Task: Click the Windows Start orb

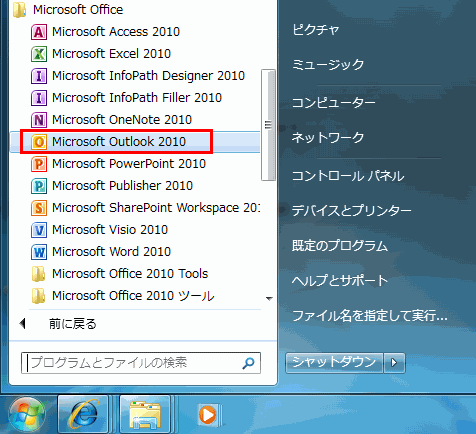Action: coord(27,414)
